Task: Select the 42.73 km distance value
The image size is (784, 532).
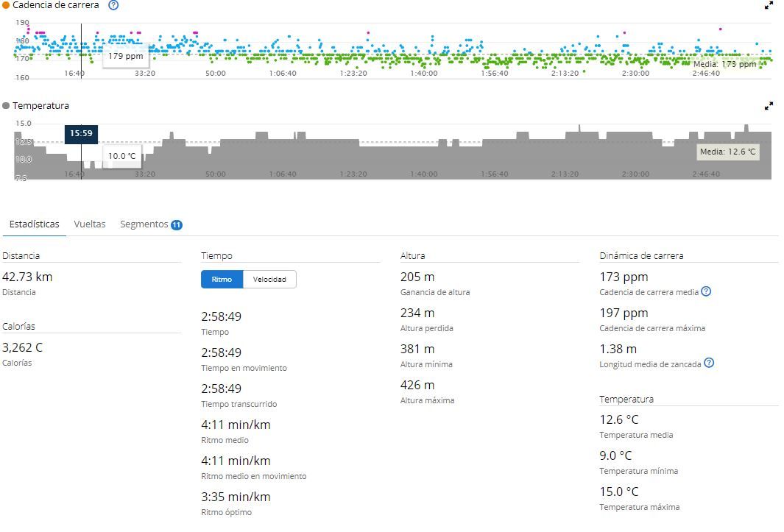Action: pos(27,277)
